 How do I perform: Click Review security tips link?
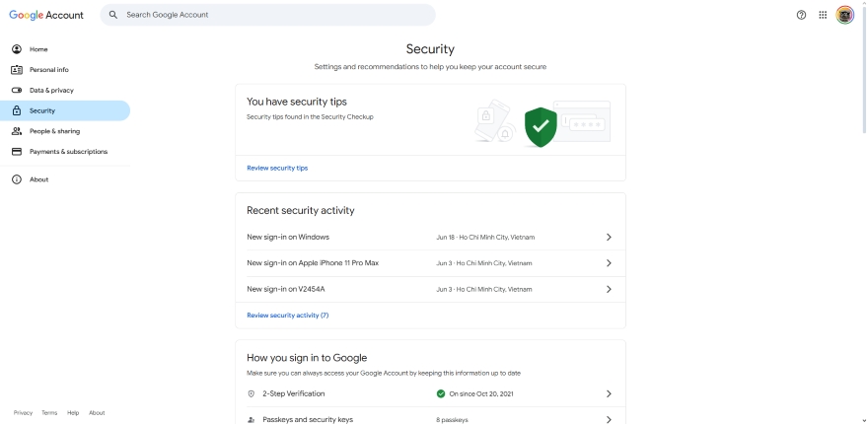click(277, 168)
